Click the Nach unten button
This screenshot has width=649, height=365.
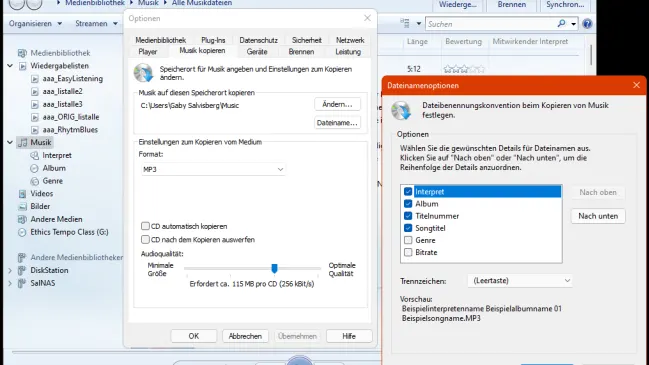[598, 216]
